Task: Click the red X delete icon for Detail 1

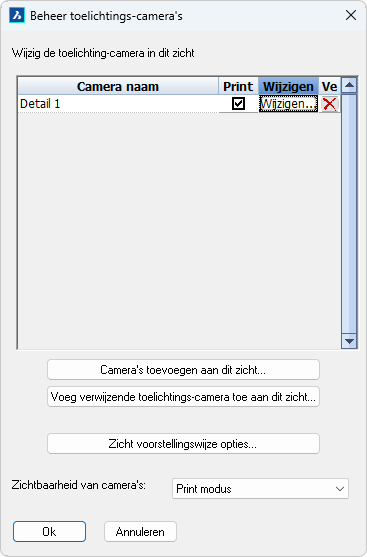Action: [x=329, y=104]
